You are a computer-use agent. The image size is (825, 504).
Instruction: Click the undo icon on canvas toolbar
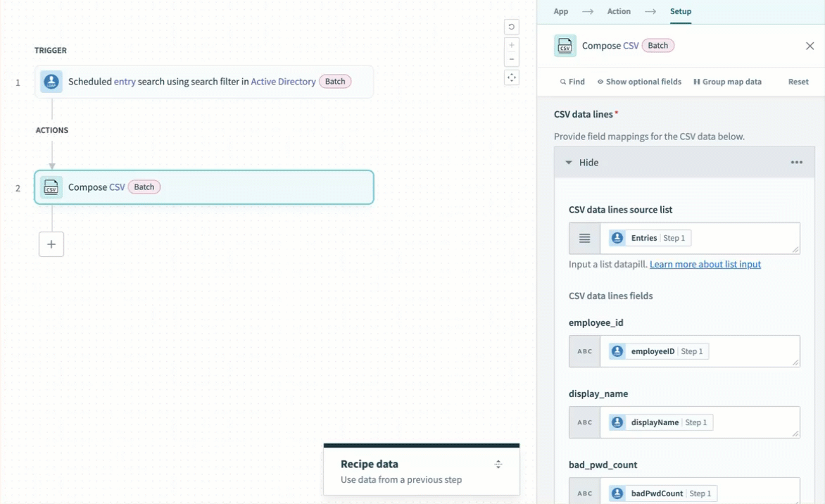pyautogui.click(x=512, y=27)
